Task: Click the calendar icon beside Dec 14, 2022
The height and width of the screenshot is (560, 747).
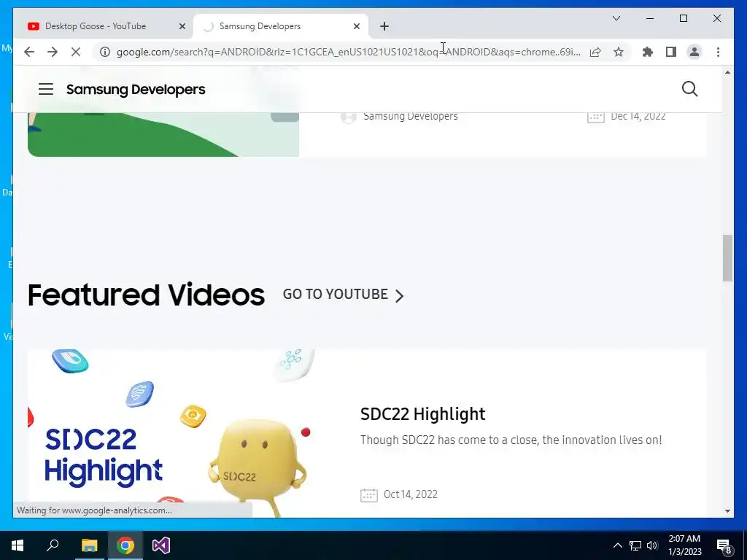Action: (595, 116)
